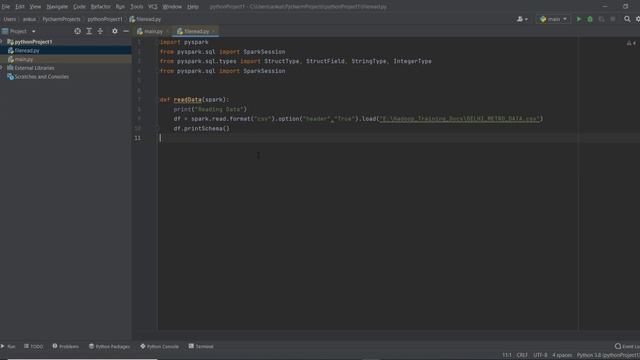Image resolution: width=640 pixels, height=360 pixels.
Task: Hide the Project tool window with minus icon
Action: [x=126, y=31]
